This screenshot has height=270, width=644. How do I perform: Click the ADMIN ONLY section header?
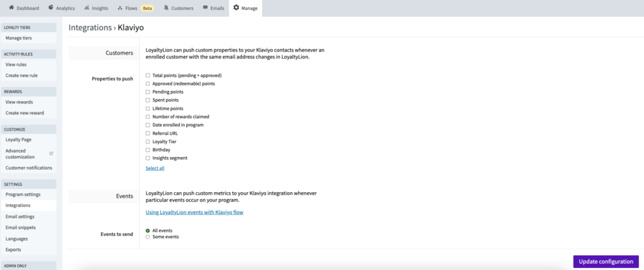click(28, 266)
